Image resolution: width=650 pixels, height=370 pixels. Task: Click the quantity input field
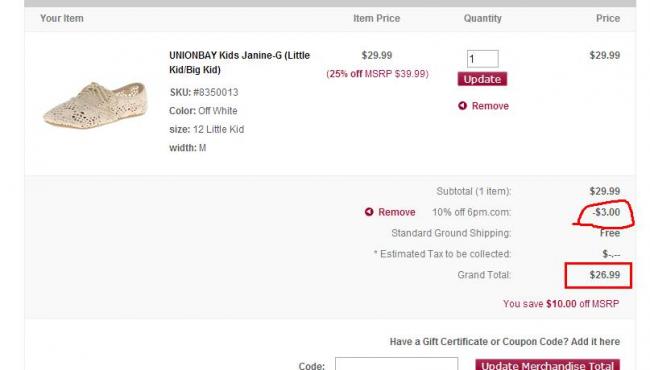(x=483, y=59)
